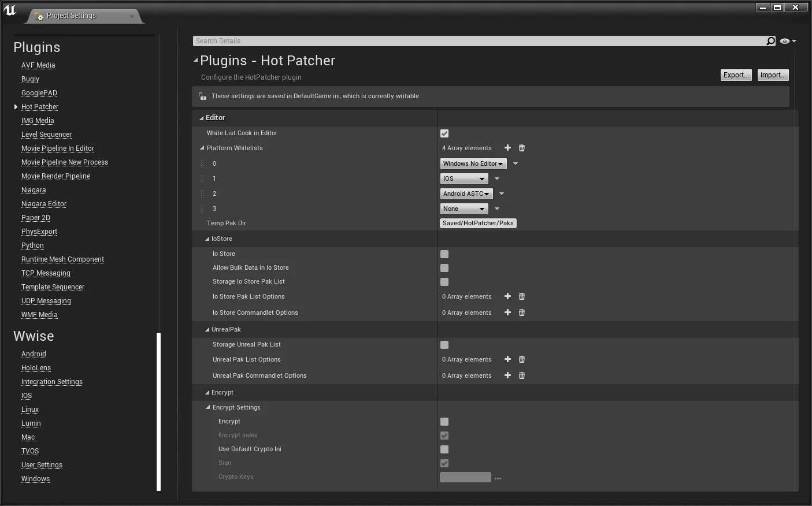The height and width of the screenshot is (506, 812).
Task: Add element to Io Store Pak List Options
Action: point(507,296)
